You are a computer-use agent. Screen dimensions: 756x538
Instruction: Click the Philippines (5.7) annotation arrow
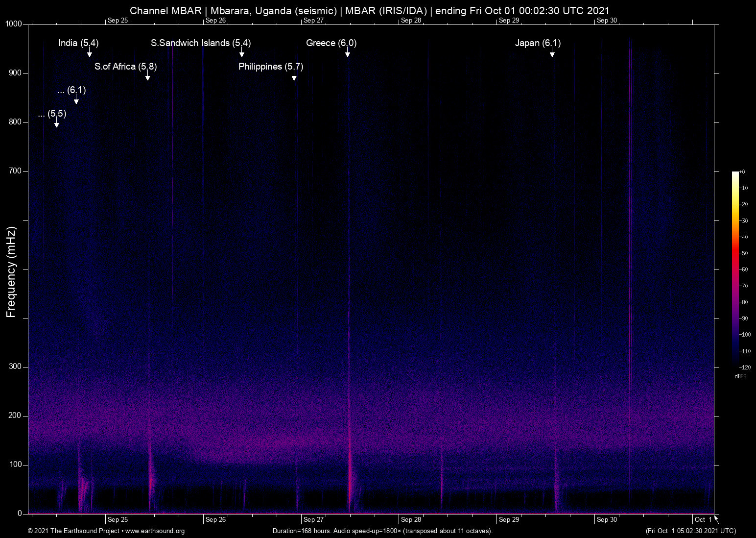pos(294,77)
